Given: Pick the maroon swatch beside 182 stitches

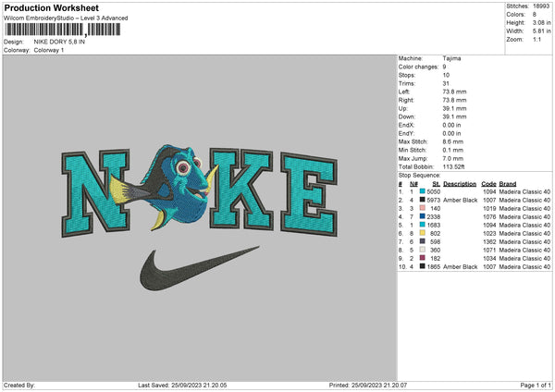Looking at the screenshot, I should [423, 258].
